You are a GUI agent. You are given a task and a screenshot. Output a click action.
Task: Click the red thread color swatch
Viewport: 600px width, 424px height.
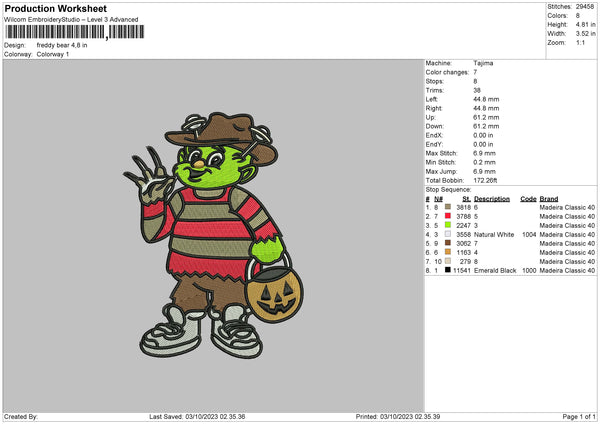tap(449, 216)
